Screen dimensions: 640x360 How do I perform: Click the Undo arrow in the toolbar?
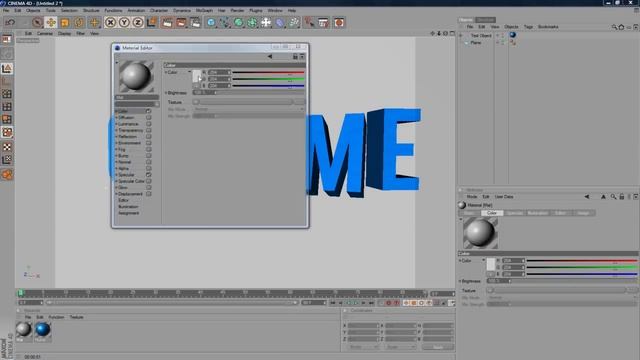(x=10, y=22)
